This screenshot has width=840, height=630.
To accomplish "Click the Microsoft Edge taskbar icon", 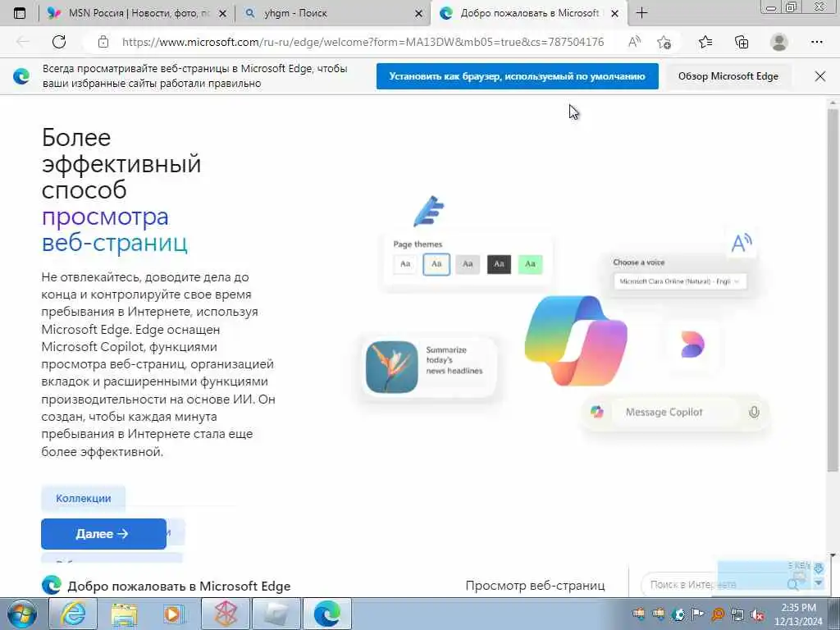I will [326, 614].
